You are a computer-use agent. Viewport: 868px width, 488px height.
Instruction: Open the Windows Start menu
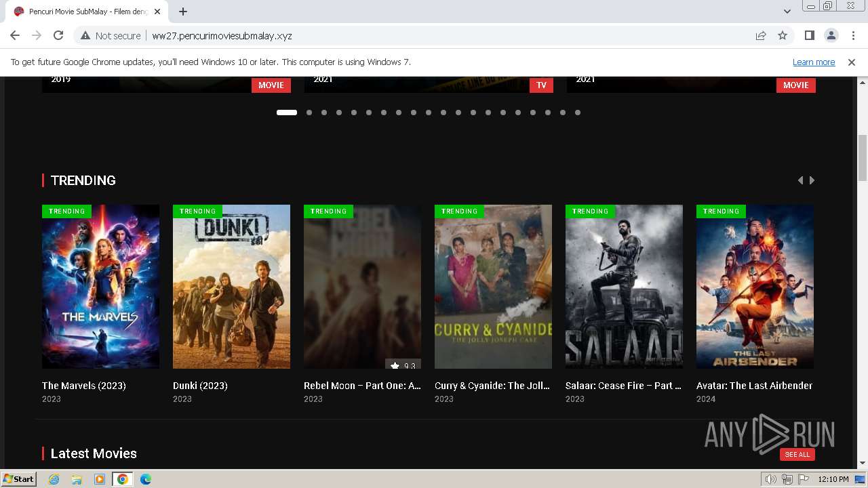(x=19, y=479)
